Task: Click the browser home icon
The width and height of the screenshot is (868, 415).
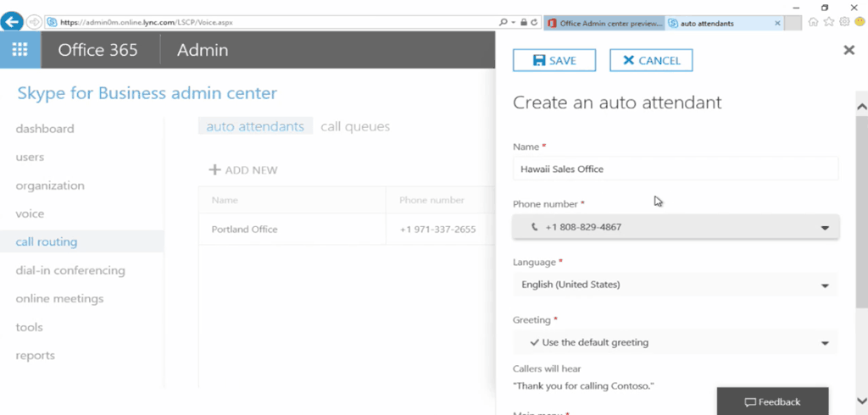Action: pyautogui.click(x=814, y=22)
